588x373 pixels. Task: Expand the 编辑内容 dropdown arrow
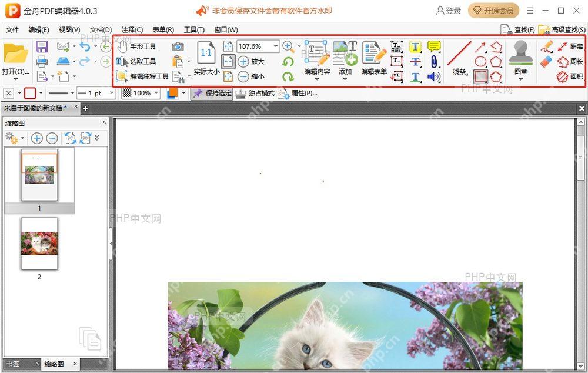point(318,79)
